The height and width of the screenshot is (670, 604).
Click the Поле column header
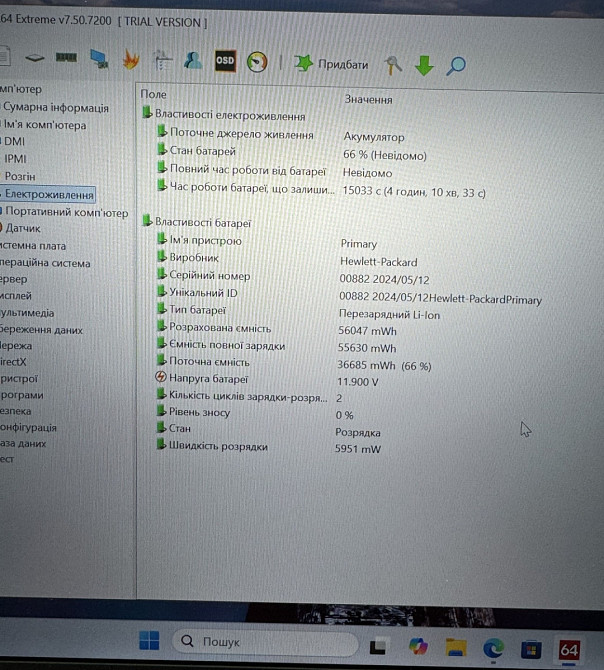[154, 94]
